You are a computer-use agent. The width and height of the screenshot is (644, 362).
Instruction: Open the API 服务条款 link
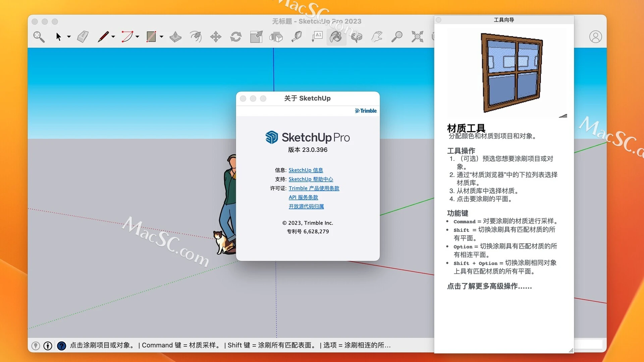(x=303, y=197)
